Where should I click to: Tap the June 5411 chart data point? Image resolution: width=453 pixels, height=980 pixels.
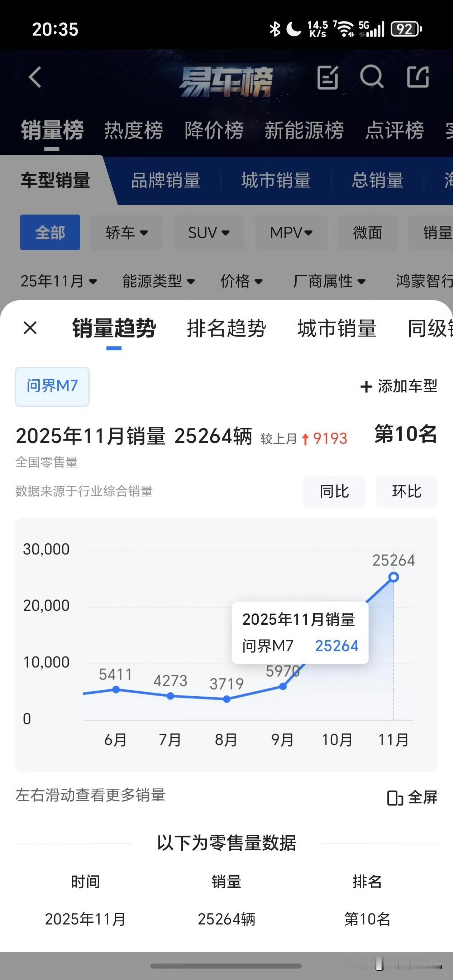point(116,690)
